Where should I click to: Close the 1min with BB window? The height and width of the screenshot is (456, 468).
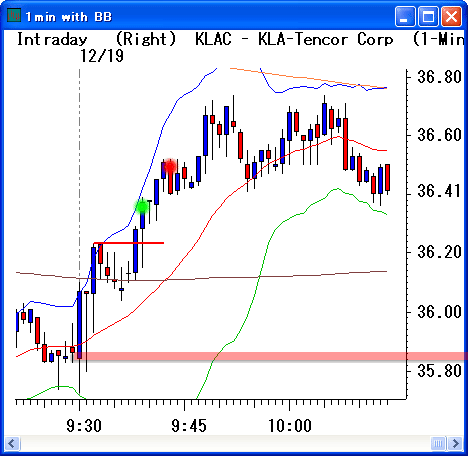point(451,16)
